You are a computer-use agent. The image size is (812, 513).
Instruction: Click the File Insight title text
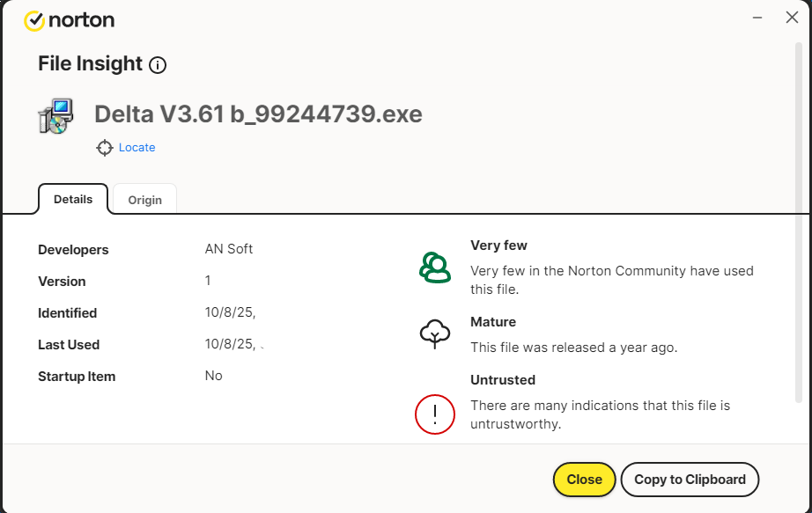click(x=90, y=63)
